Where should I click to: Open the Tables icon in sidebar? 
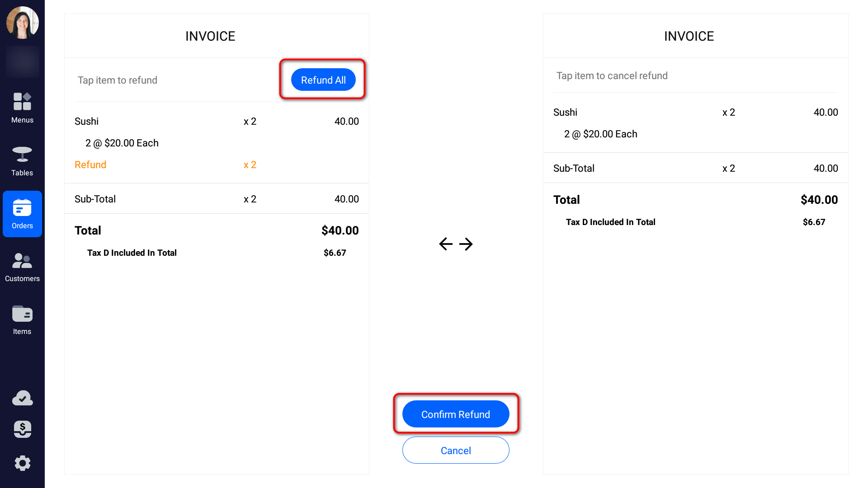point(22,161)
